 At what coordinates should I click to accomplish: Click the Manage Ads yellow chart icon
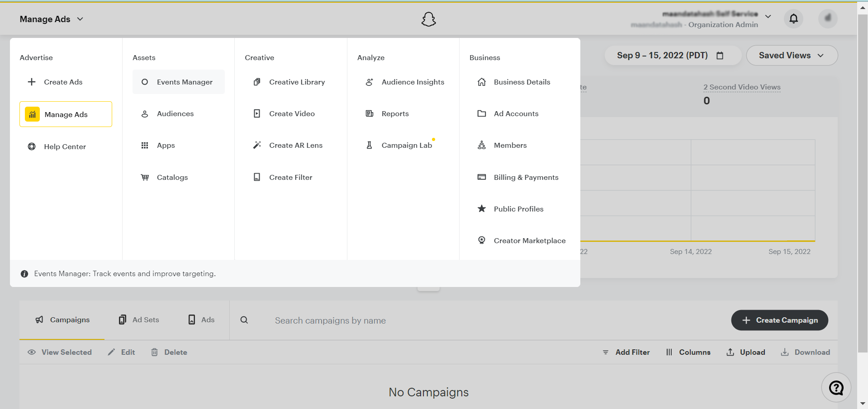(x=32, y=114)
